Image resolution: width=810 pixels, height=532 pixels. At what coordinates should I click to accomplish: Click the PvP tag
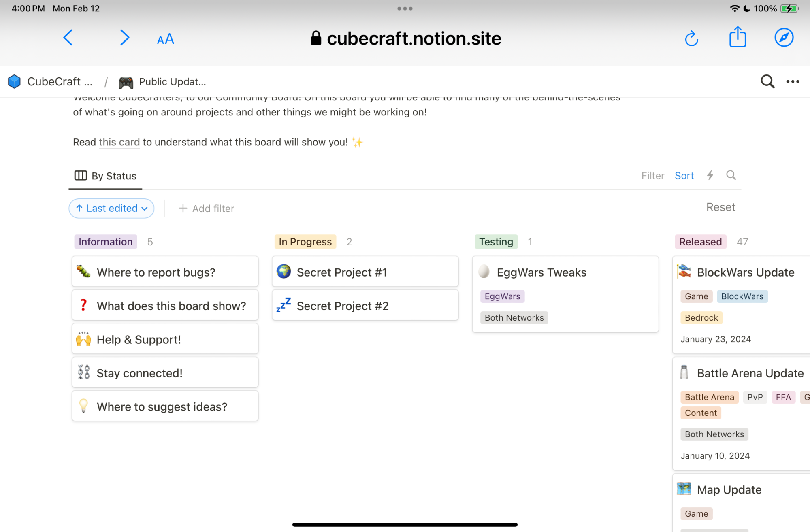point(755,397)
